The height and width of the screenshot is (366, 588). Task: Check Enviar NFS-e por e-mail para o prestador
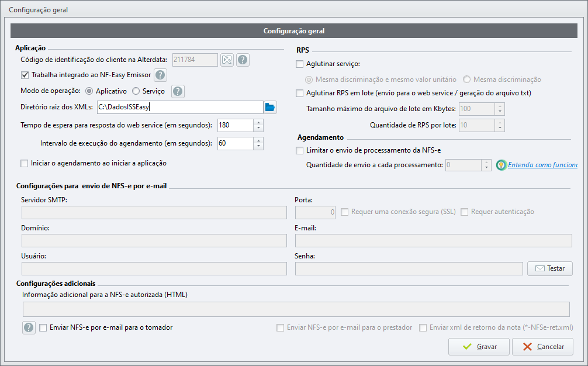tap(280, 328)
